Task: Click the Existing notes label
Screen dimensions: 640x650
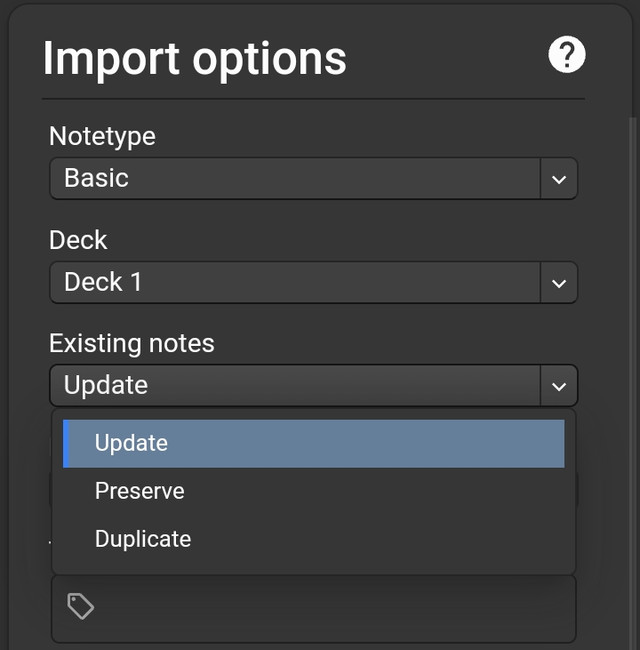Action: tap(132, 343)
